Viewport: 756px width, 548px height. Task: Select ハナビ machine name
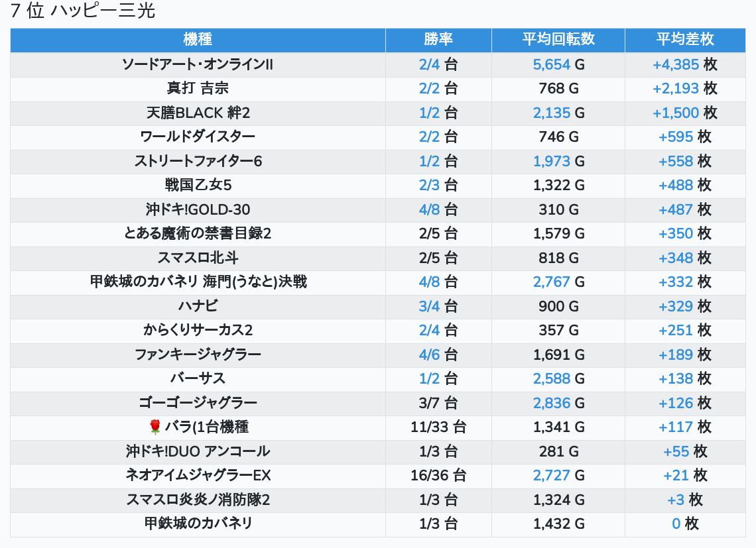coord(198,306)
